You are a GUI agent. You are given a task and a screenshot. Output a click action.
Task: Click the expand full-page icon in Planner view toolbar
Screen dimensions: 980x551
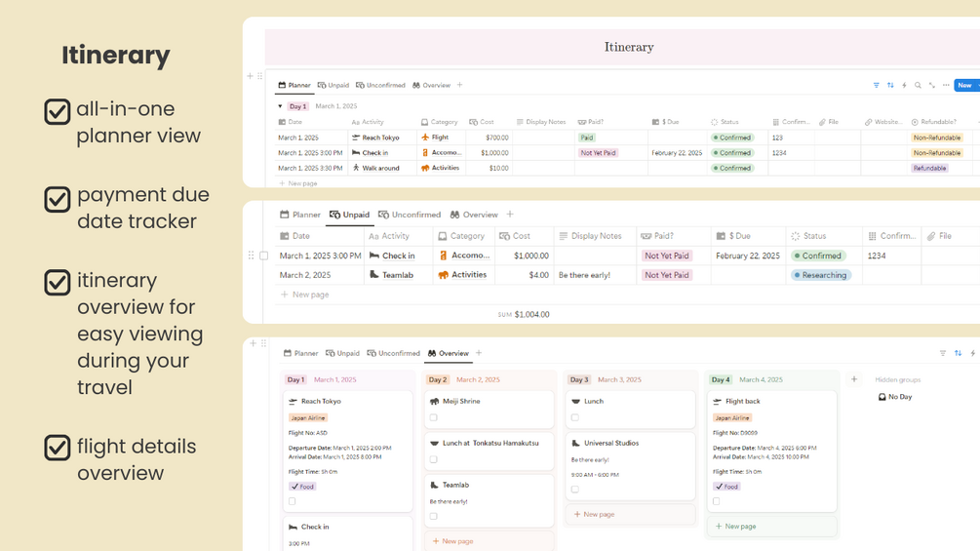pos(932,85)
